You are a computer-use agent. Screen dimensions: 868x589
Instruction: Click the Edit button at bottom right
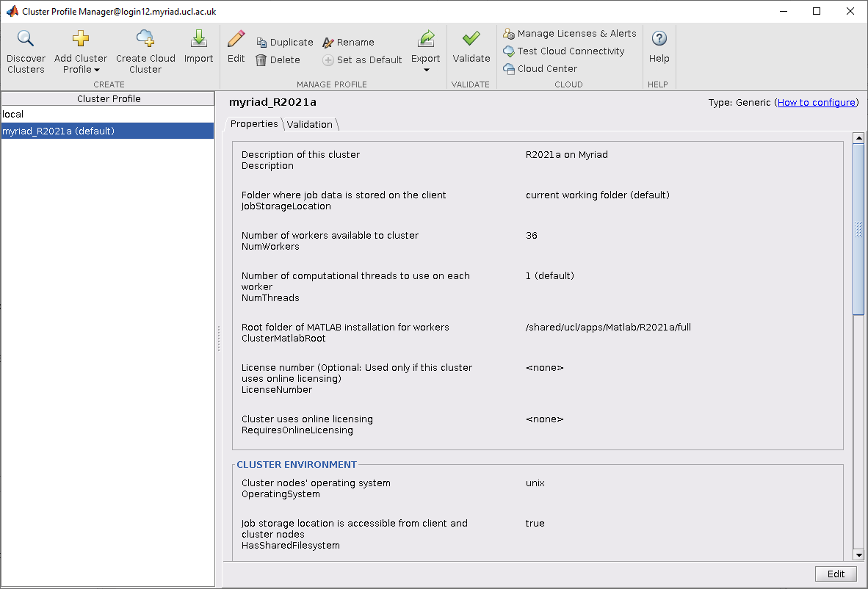pyautogui.click(x=836, y=574)
